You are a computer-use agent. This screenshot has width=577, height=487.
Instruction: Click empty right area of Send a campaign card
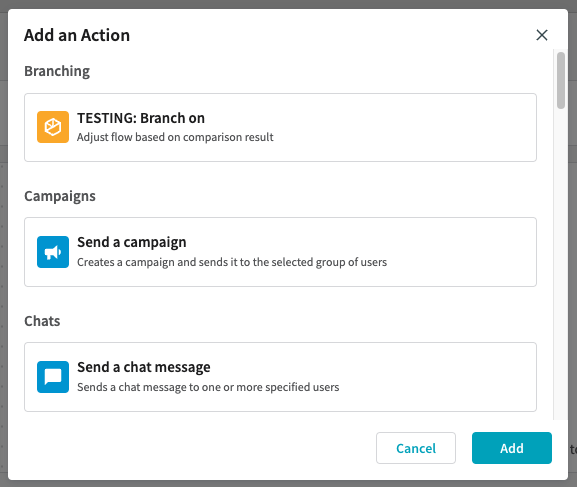pyautogui.click(x=460, y=252)
